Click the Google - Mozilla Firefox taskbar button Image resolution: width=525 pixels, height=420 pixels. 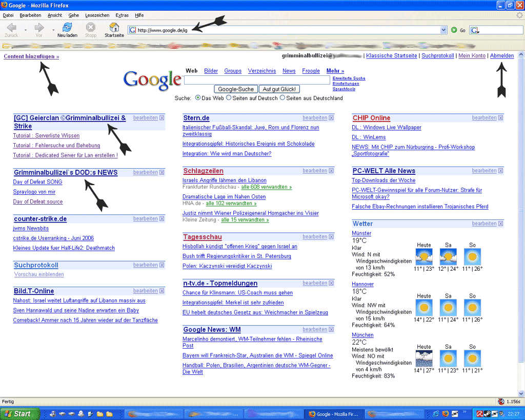(x=333, y=414)
